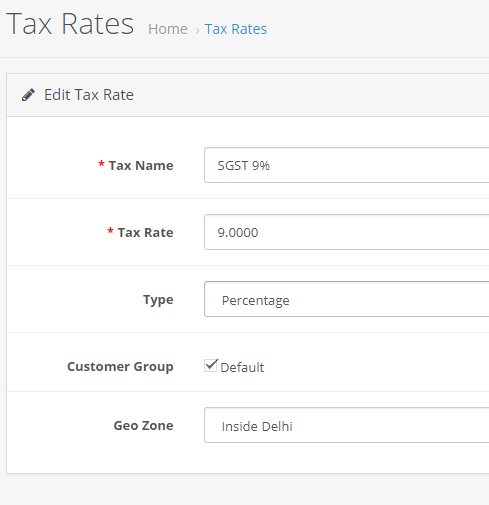The width and height of the screenshot is (489, 505).
Task: Click the Tax Name field label
Action: click(141, 166)
